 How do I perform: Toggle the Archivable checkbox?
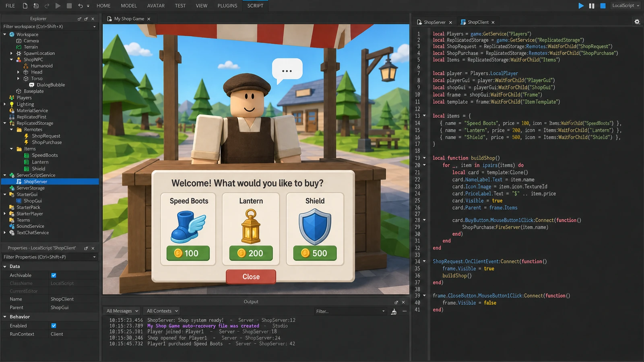click(x=54, y=276)
